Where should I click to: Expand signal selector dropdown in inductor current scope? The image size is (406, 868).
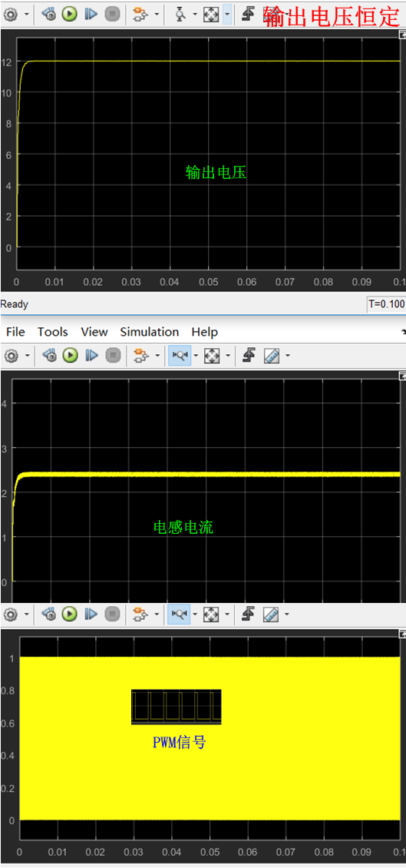coord(157,356)
